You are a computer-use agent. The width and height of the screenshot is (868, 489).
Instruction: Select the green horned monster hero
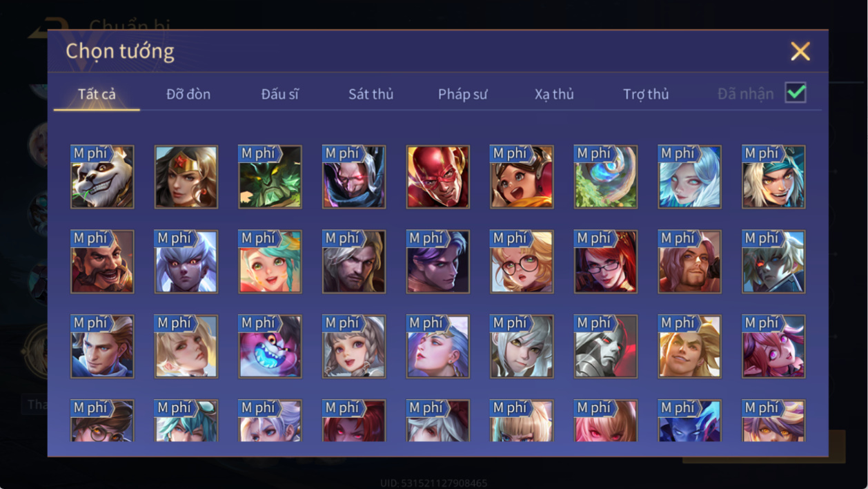click(x=270, y=177)
